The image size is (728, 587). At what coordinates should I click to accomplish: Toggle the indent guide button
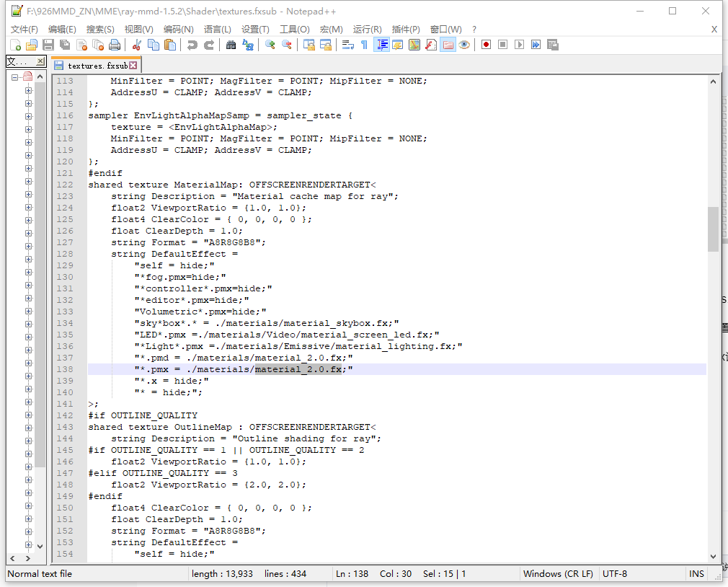pyautogui.click(x=381, y=45)
